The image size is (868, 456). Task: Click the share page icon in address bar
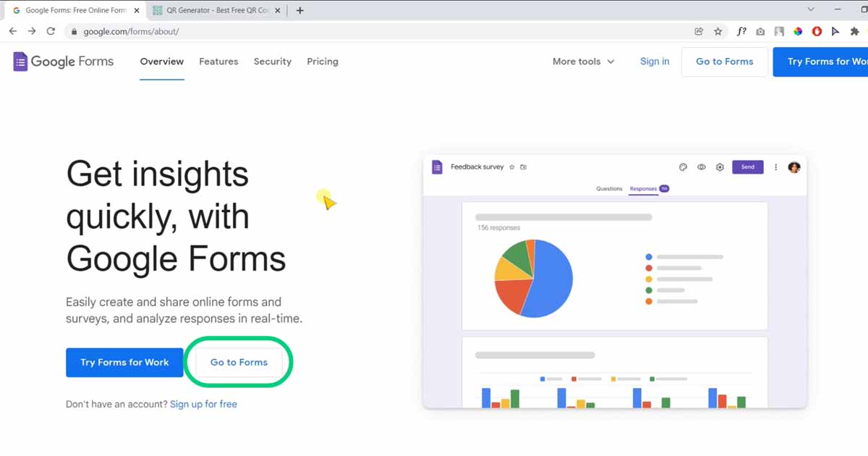(698, 31)
